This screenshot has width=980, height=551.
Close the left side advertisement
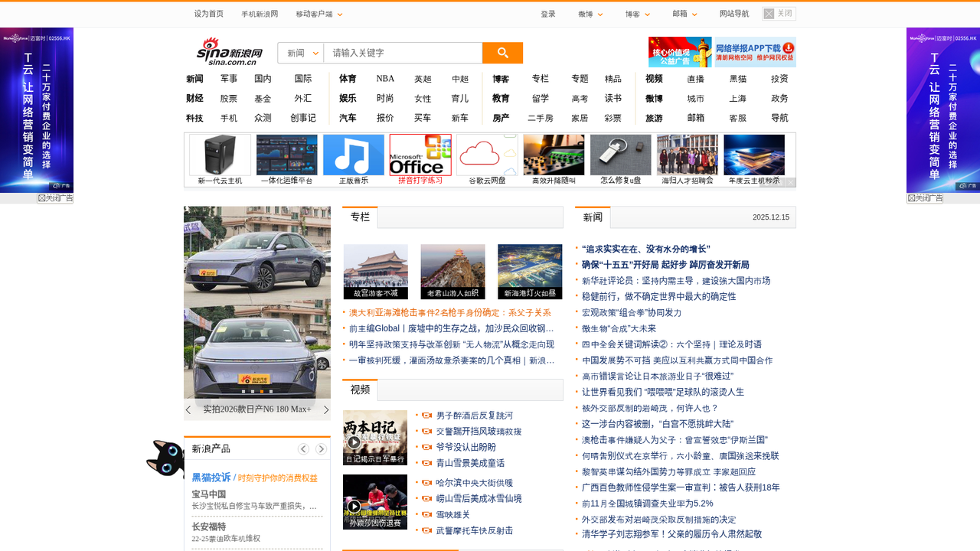click(55, 198)
